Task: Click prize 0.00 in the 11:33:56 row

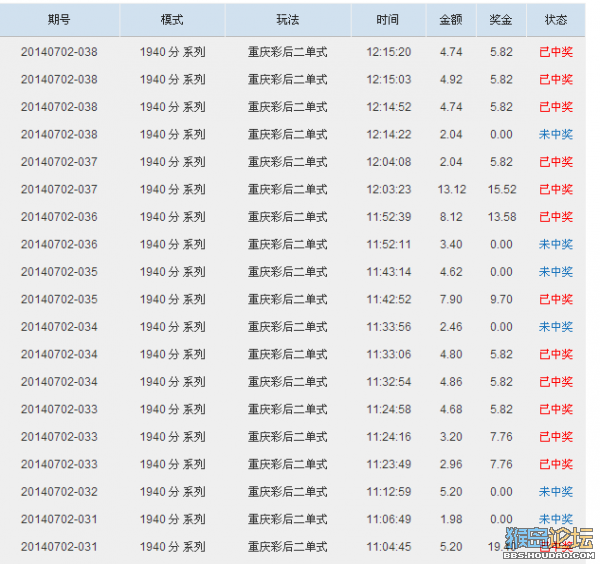Action: pos(501,327)
